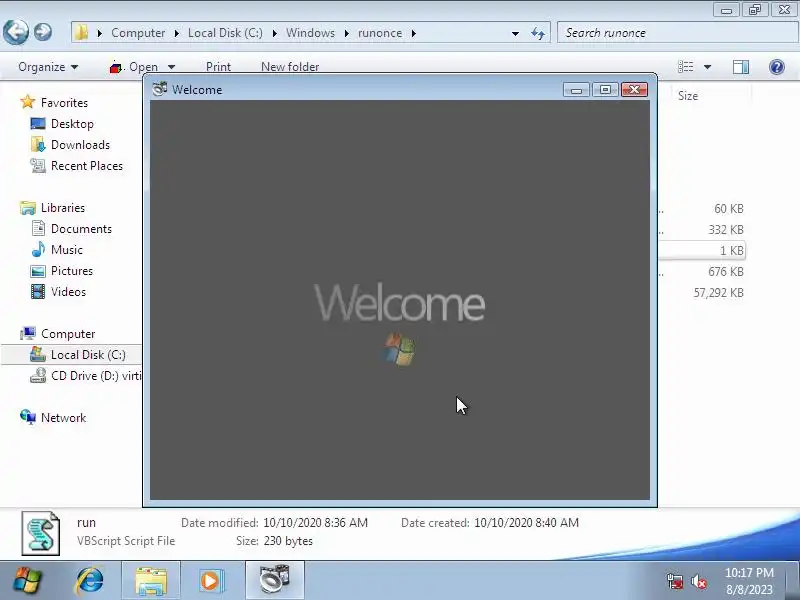The image size is (800, 600).
Task: Click the network tray icon
Action: (x=674, y=581)
